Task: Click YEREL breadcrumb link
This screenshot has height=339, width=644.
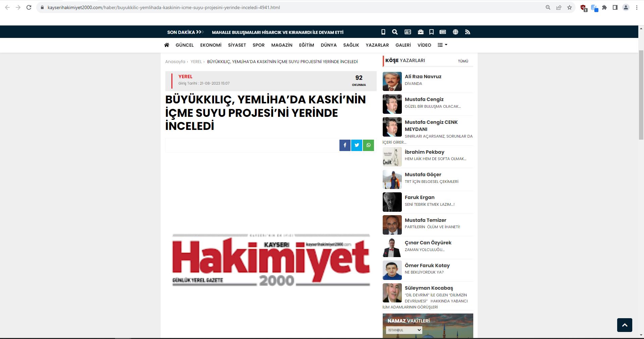Action: click(x=196, y=62)
